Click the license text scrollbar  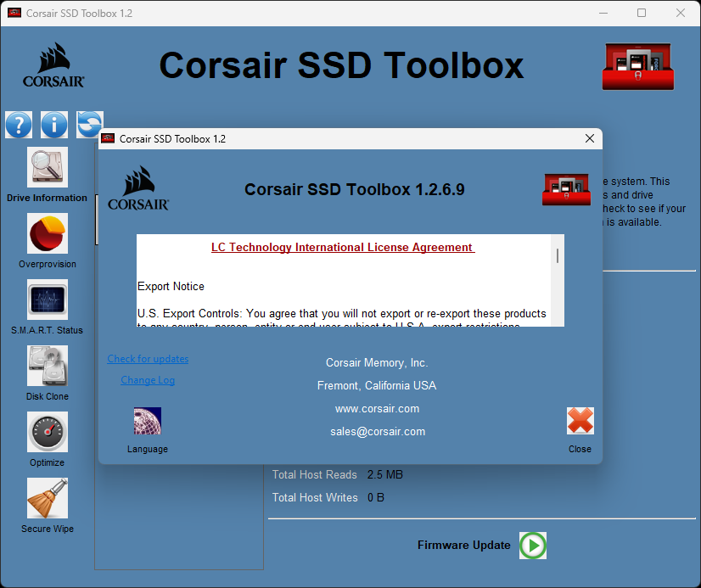click(x=558, y=255)
